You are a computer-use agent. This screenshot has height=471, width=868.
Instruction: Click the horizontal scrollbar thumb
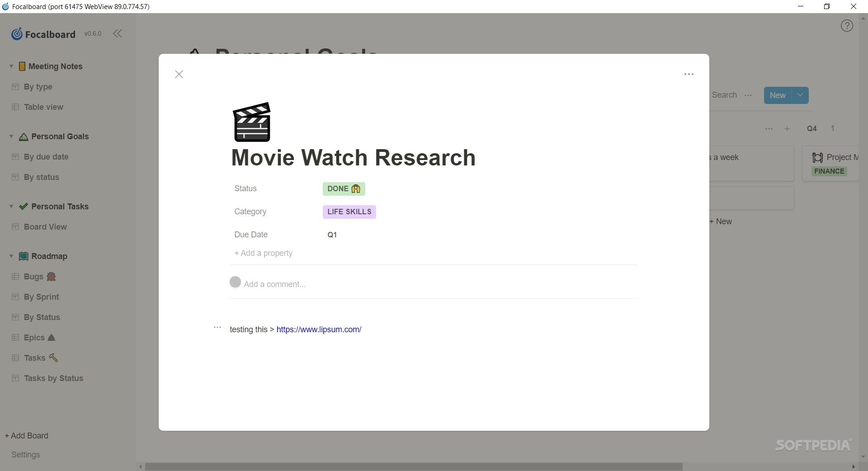(413, 466)
